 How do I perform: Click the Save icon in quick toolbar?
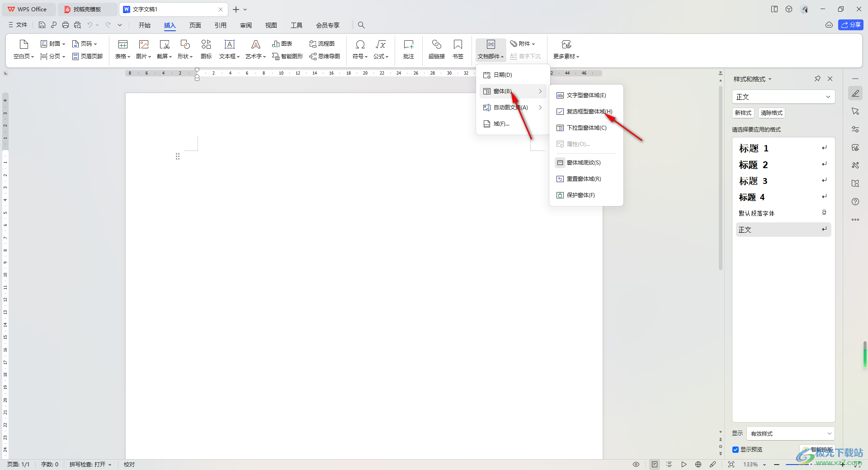pos(42,25)
